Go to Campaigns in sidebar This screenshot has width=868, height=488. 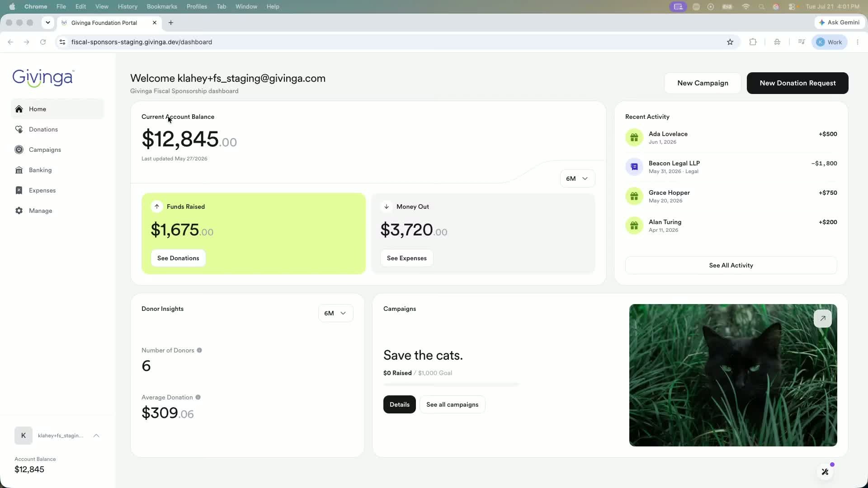pyautogui.click(x=57, y=150)
